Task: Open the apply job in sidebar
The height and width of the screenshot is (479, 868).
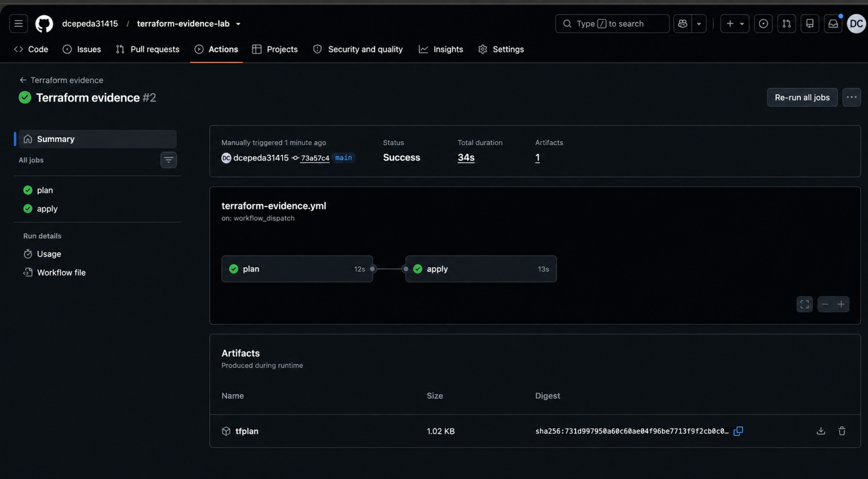Action: point(98,209)
